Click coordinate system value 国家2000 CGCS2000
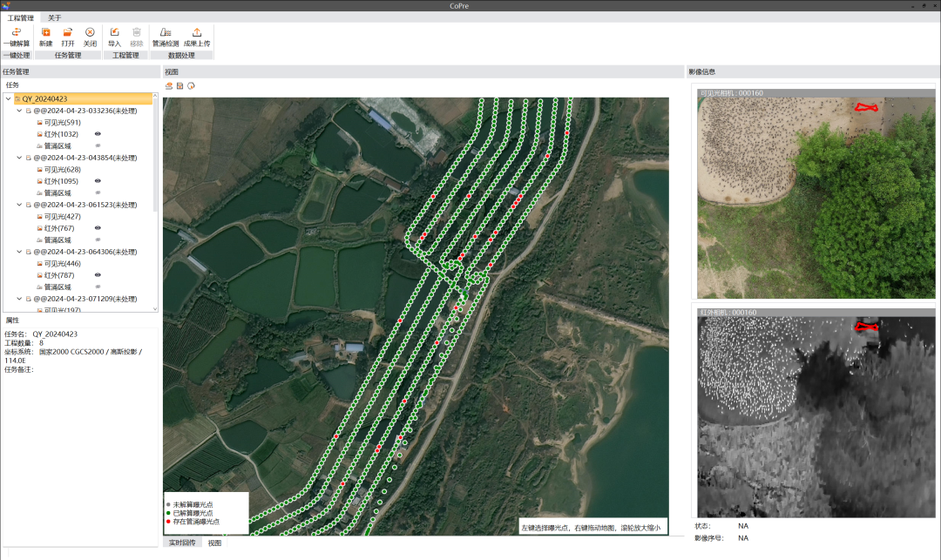The image size is (941, 560). click(x=72, y=352)
